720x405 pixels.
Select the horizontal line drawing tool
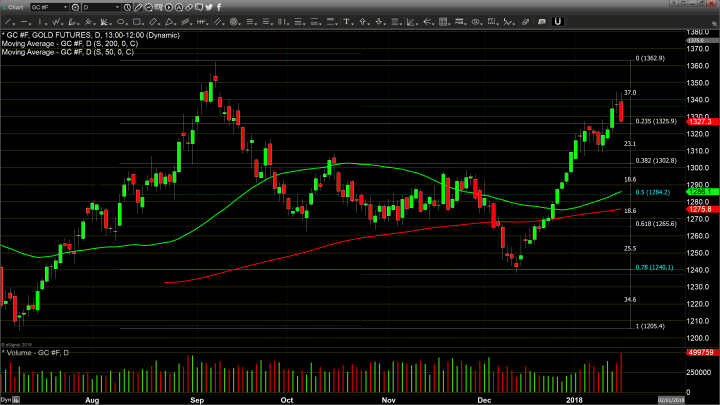coord(23,22)
